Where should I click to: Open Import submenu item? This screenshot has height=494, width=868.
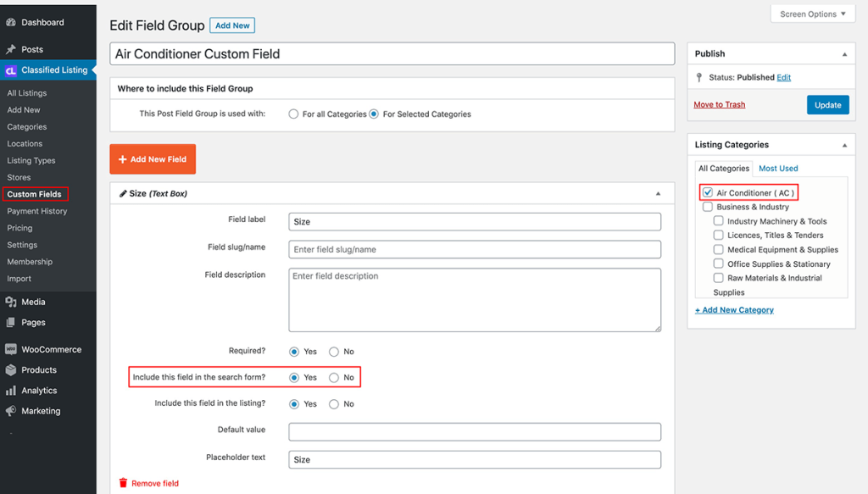(x=19, y=279)
